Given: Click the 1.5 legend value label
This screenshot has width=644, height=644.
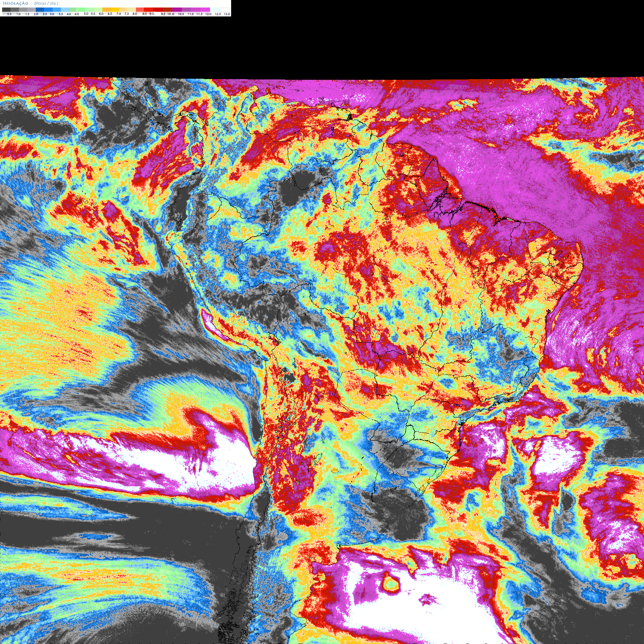Looking at the screenshot, I should click(27, 14).
